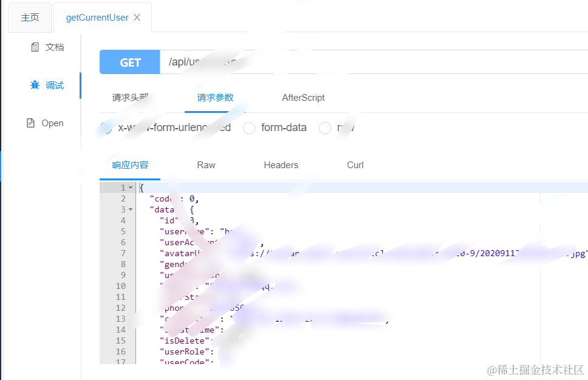
Task: Select the raw radio option
Action: click(325, 128)
